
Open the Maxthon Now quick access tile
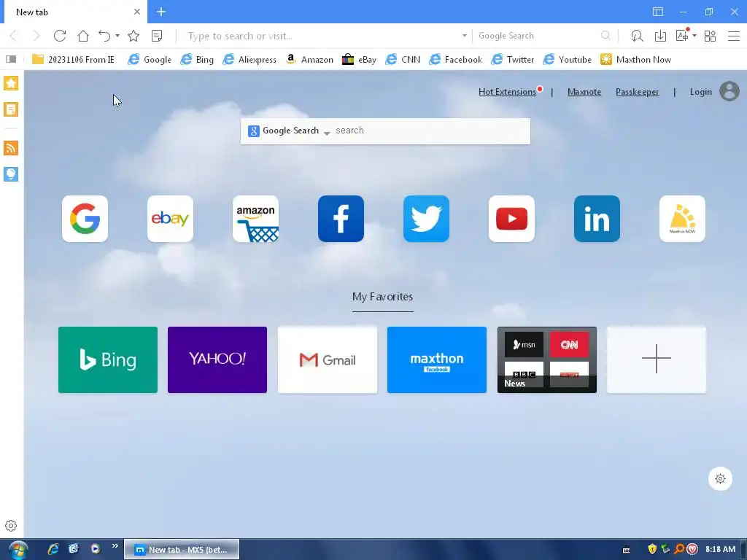[x=682, y=219]
